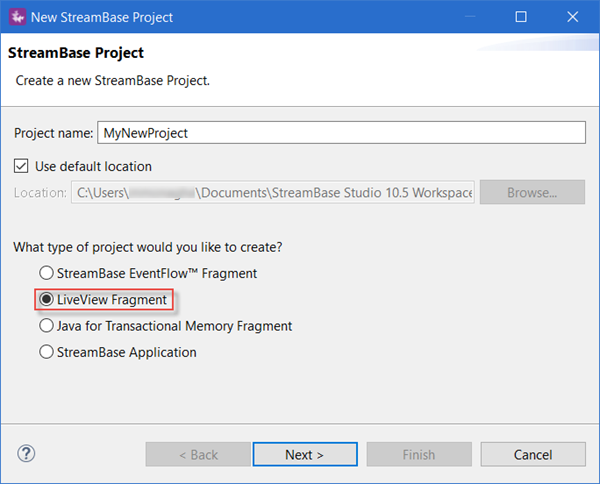Click the disabled Back button

(197, 454)
